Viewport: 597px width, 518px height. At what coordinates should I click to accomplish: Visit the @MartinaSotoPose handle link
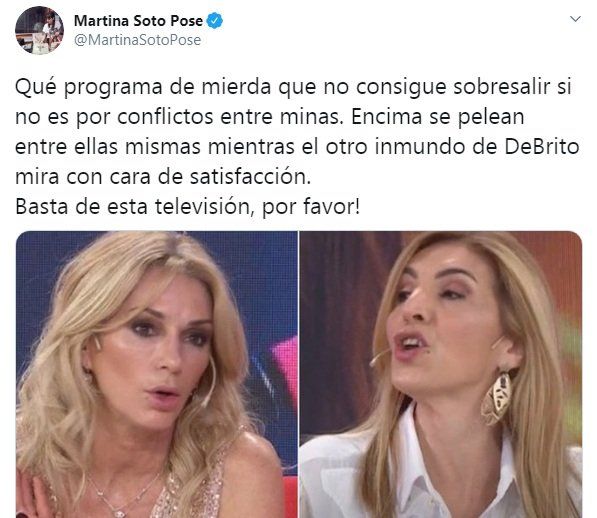pyautogui.click(x=137, y=40)
